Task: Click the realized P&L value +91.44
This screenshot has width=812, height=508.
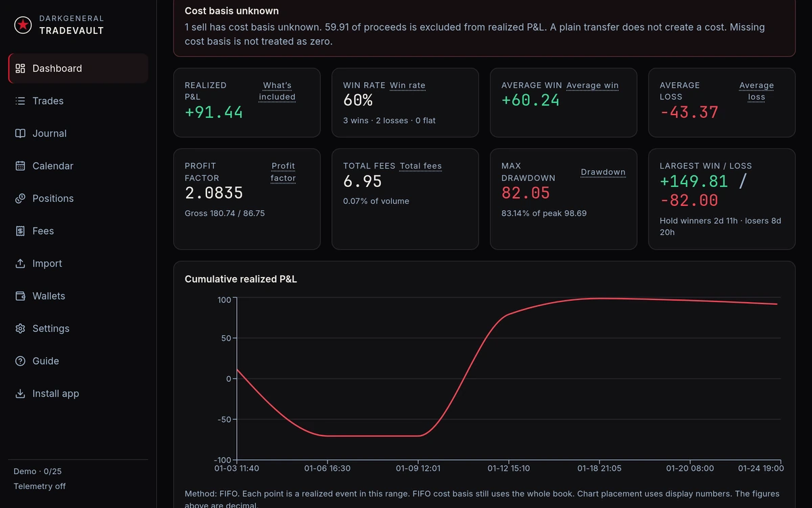Action: [x=214, y=112]
